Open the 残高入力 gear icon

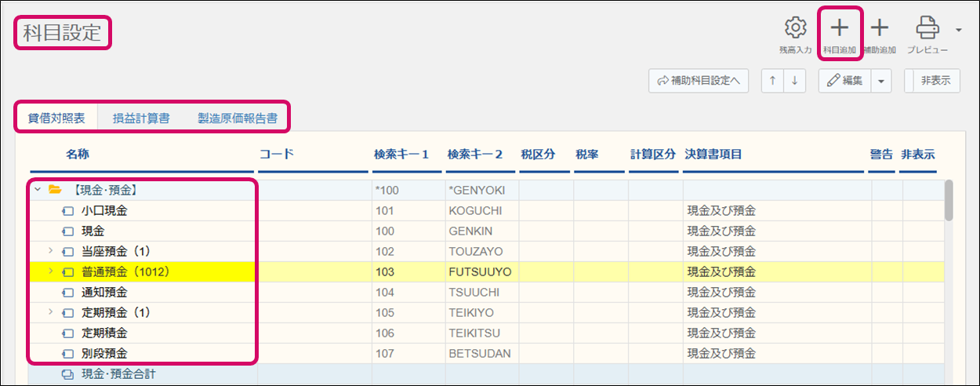pyautogui.click(x=795, y=28)
